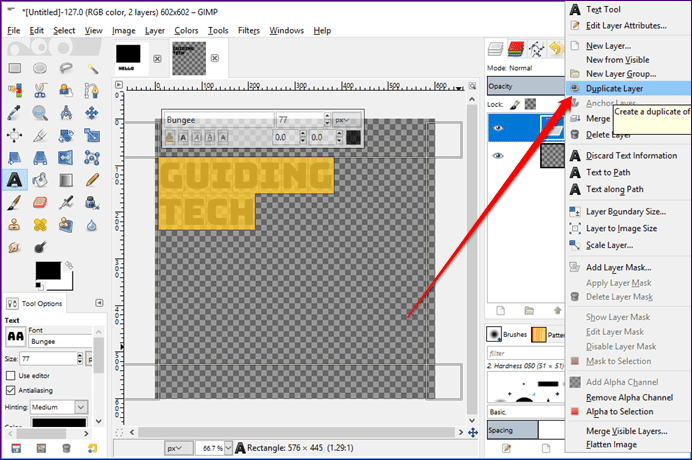Select the Color Picker eyedropper tool

pos(15,113)
